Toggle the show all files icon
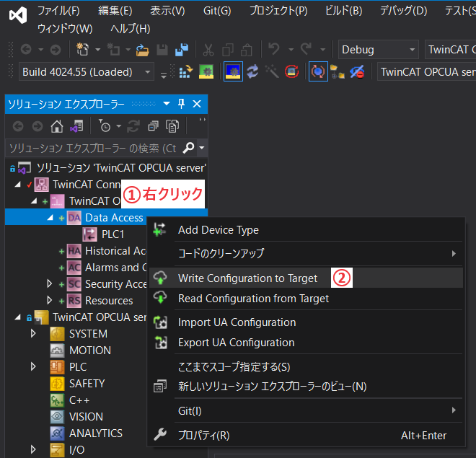 tap(172, 126)
